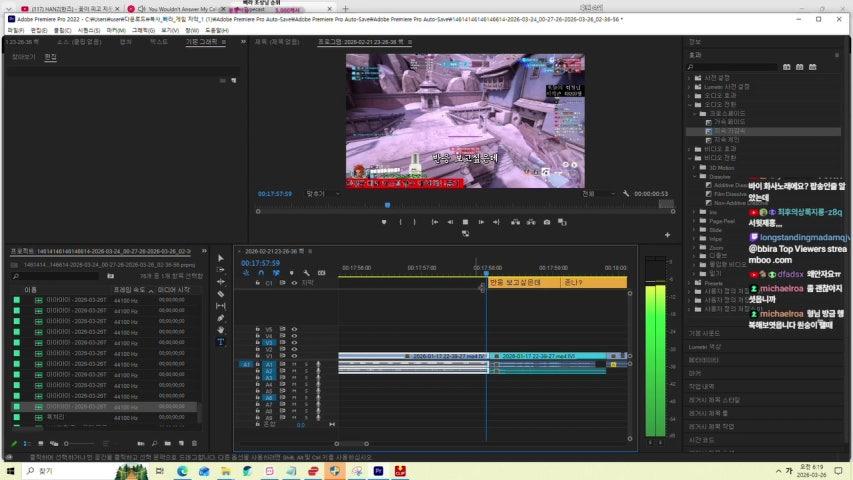
Task: Select the Hand tool
Action: (x=221, y=330)
